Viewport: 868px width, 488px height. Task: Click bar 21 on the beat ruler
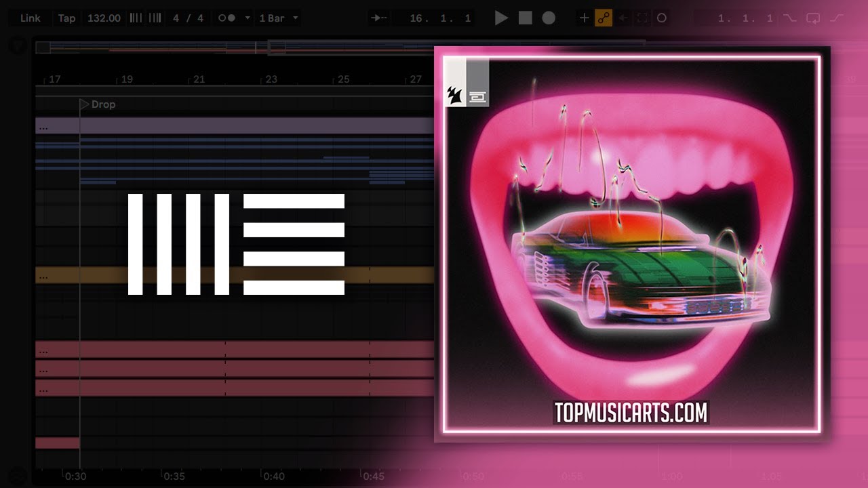(199, 79)
